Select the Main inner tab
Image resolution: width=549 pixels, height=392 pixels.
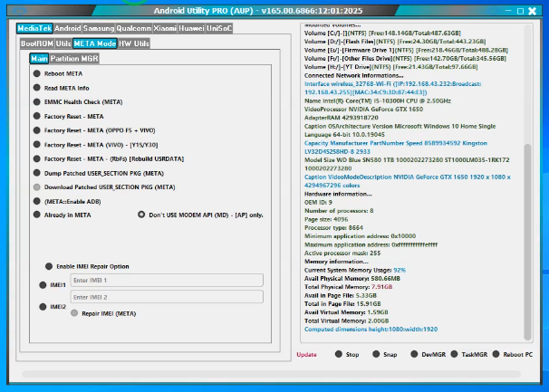pos(39,59)
